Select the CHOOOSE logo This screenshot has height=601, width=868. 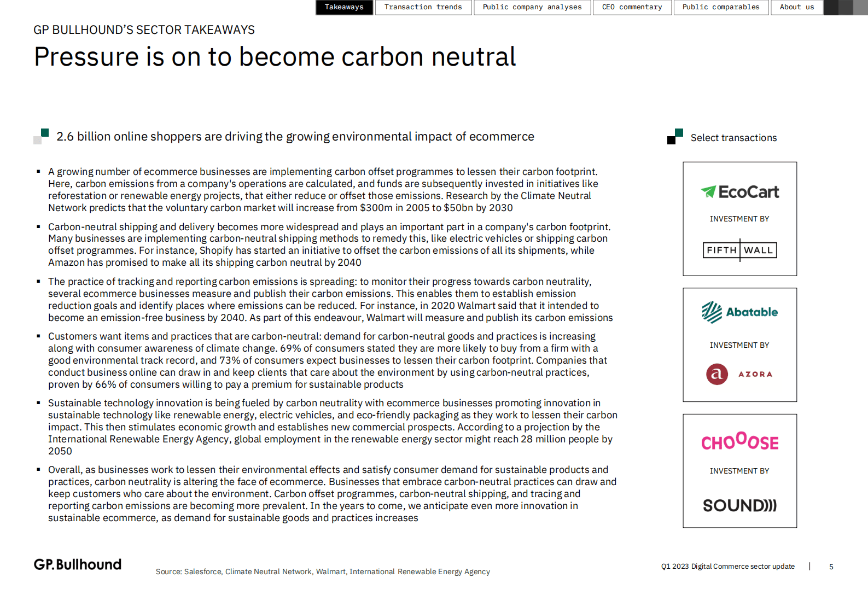tap(739, 441)
